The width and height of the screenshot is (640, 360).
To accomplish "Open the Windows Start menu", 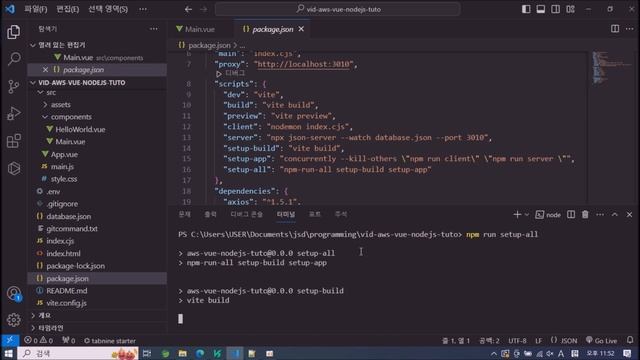I will (9, 353).
